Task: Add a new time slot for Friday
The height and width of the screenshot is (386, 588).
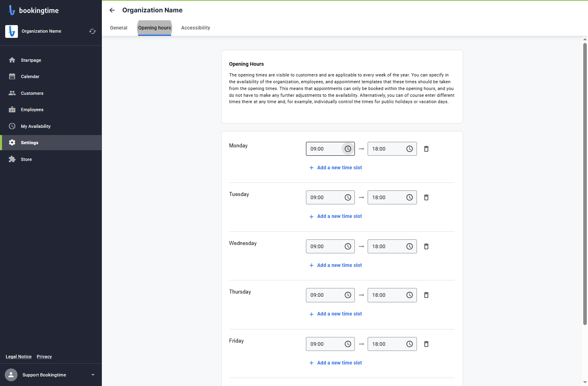Action: point(336,363)
